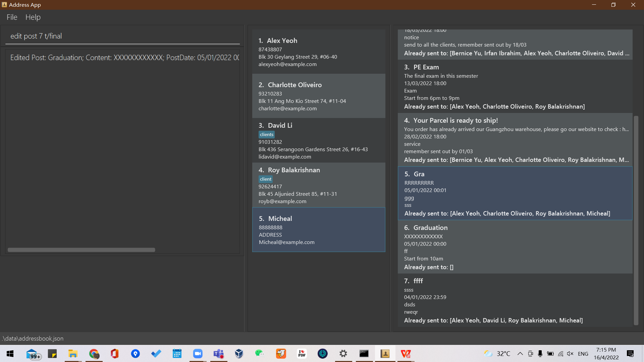
Task: Select the PE Exam post
Action: tap(515, 86)
